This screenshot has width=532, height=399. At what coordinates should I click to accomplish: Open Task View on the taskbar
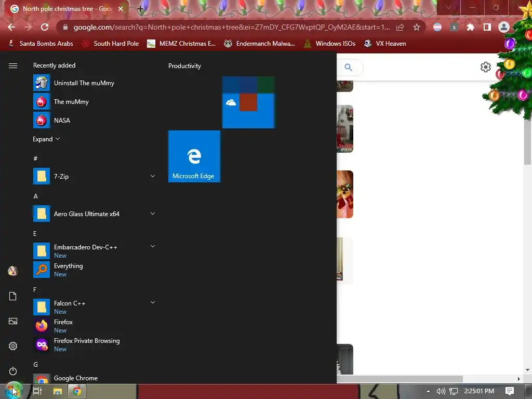pos(37,391)
